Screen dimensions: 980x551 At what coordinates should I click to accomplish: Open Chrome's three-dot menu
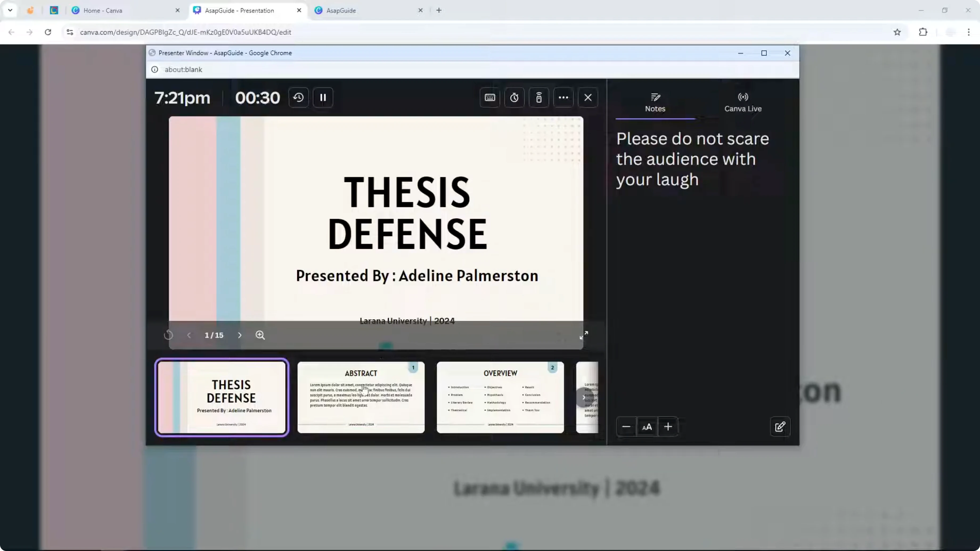tap(969, 32)
